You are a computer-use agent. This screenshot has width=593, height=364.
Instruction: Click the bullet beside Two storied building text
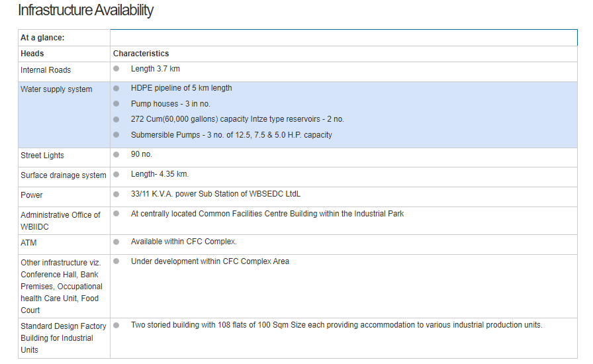tap(116, 325)
